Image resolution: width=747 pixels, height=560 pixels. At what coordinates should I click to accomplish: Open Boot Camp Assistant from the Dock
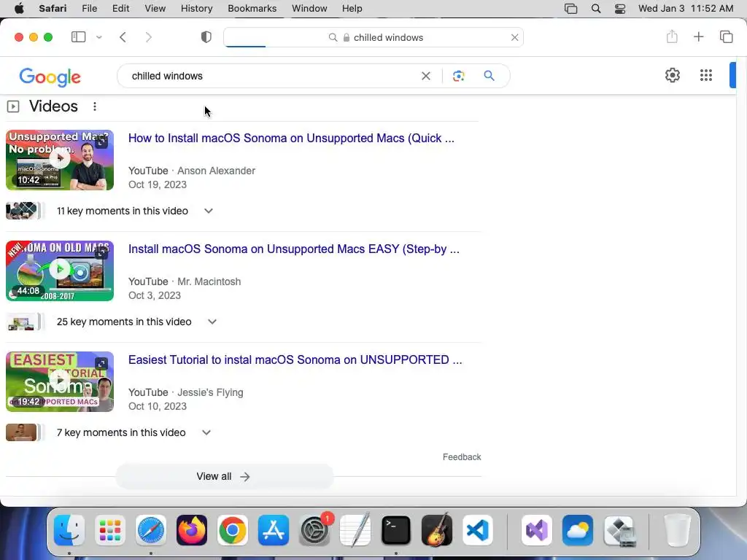[x=619, y=530]
